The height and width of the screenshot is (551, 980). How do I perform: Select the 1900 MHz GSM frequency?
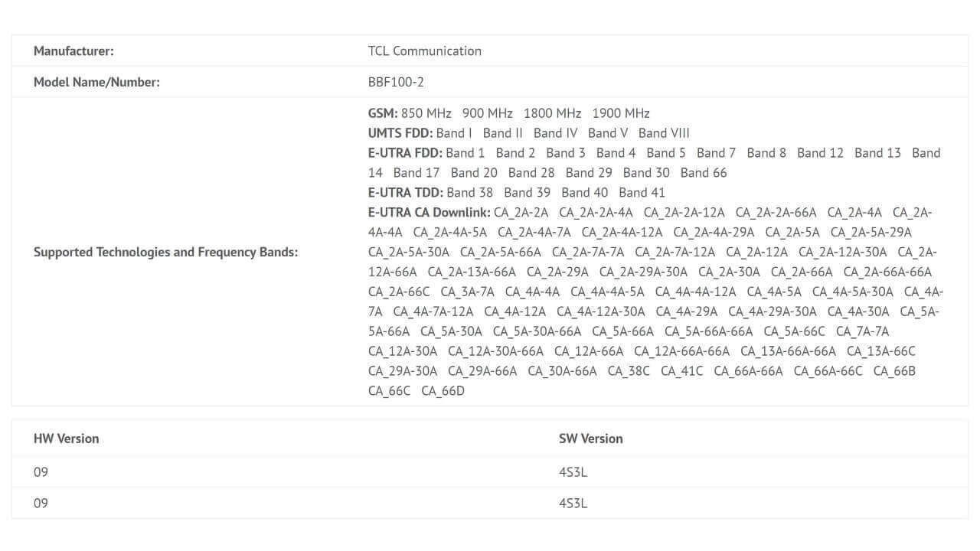pyautogui.click(x=621, y=113)
